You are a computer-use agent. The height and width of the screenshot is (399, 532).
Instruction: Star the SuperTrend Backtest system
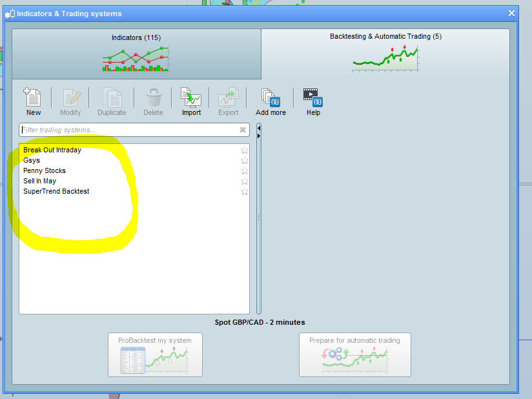(x=244, y=191)
